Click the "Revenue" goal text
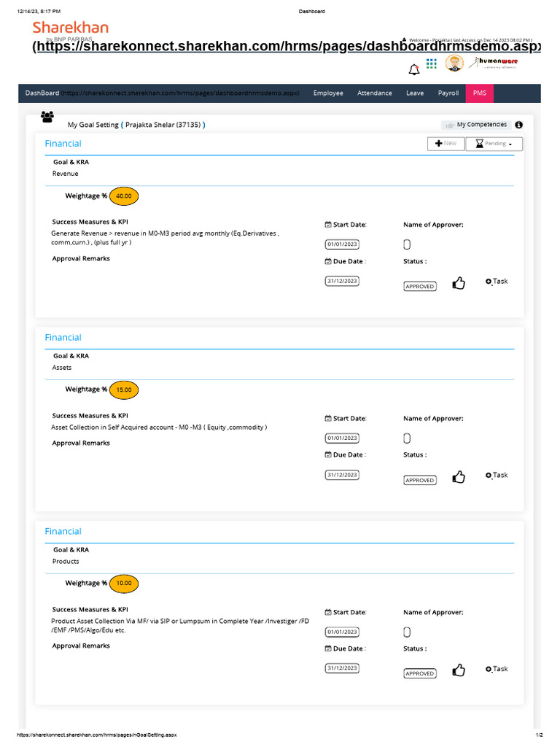 pyautogui.click(x=65, y=174)
